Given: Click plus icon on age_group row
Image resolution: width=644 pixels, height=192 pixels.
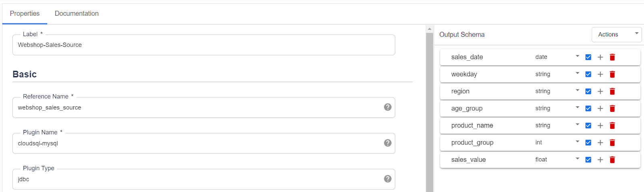Looking at the screenshot, I should pyautogui.click(x=600, y=108).
